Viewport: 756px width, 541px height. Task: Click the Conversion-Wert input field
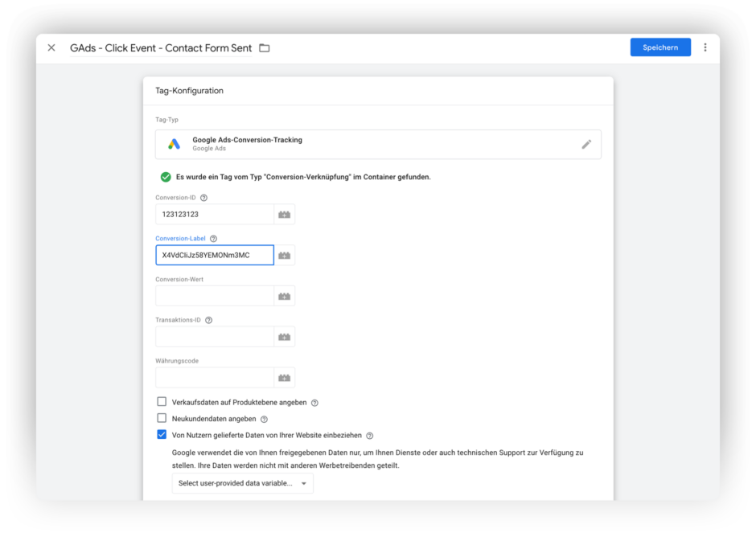(x=215, y=297)
